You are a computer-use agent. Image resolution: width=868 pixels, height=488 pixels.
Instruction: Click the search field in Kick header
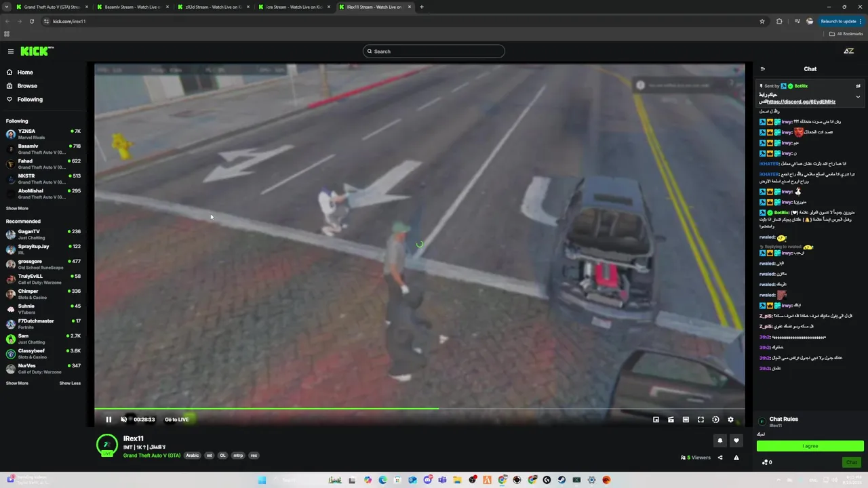[x=434, y=52]
